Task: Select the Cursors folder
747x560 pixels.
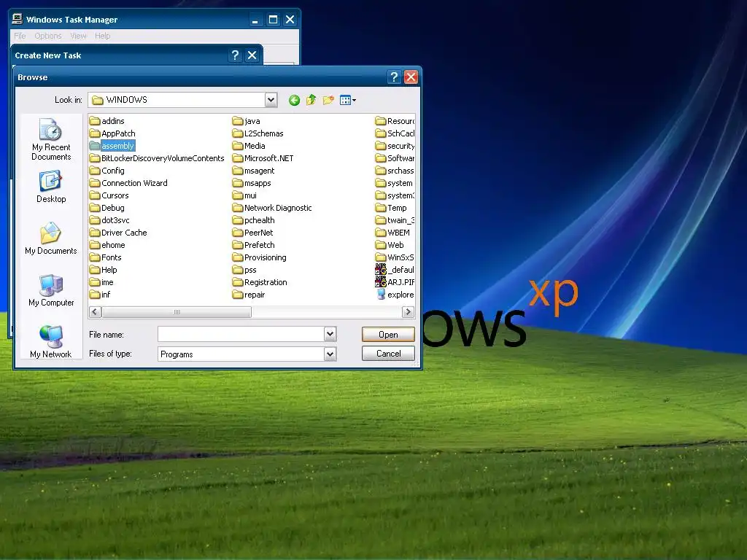Action: (109, 195)
